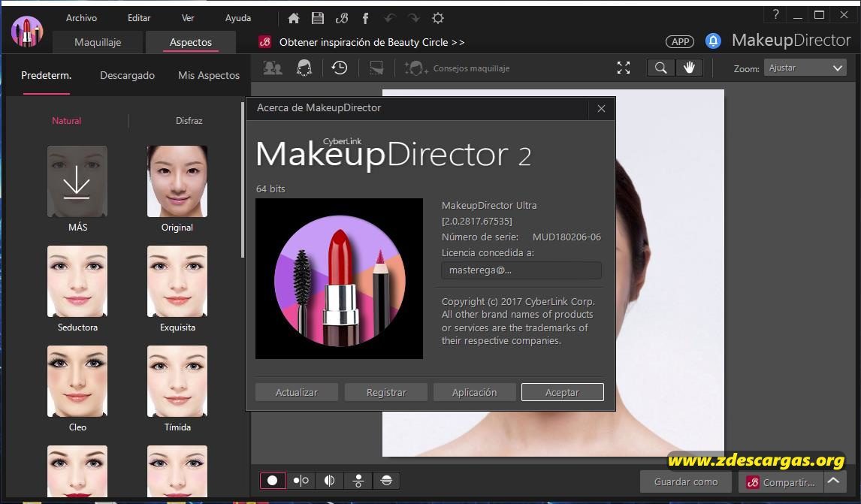This screenshot has height=504, width=861.
Task: Click the Registrar button in dialog
Action: click(386, 392)
